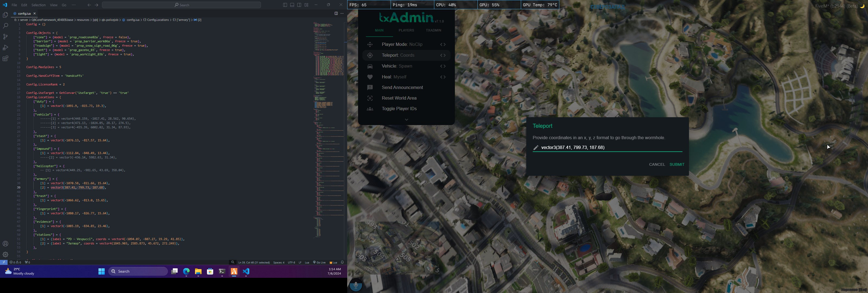Open the File menu
Image resolution: width=868 pixels, height=293 pixels.
click(14, 5)
